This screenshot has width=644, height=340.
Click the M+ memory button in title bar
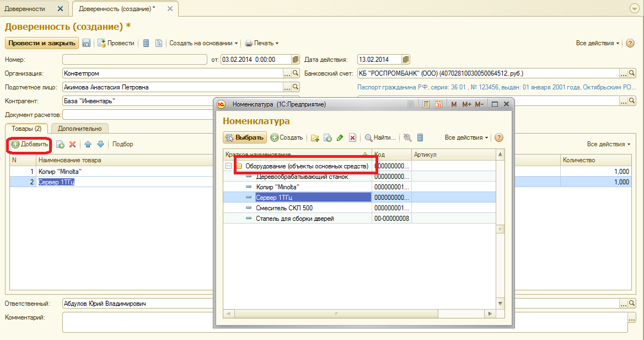tap(466, 104)
